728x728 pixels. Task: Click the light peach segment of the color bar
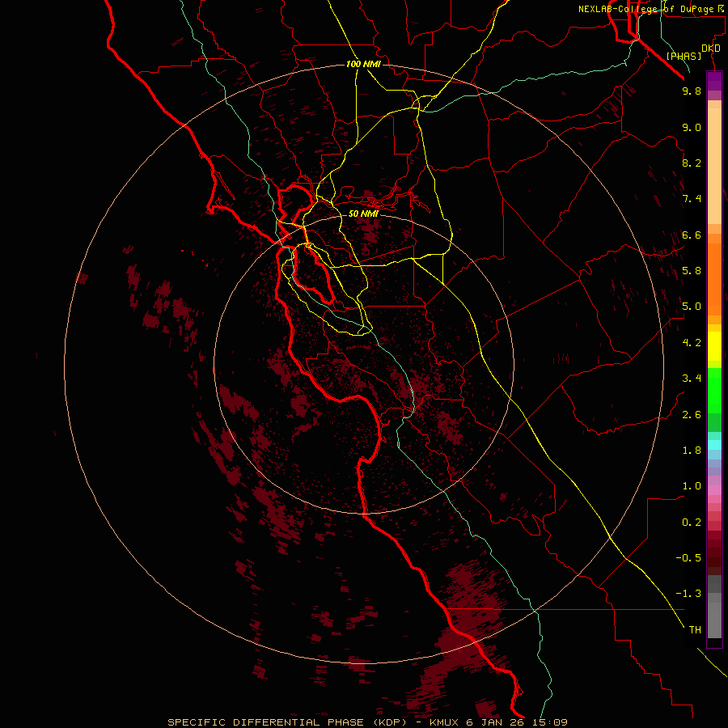click(714, 166)
